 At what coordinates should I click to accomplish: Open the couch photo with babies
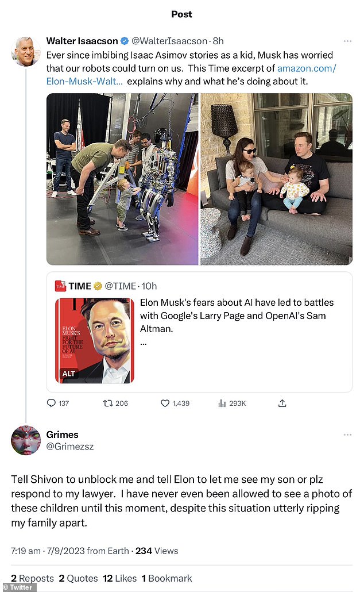pyautogui.click(x=276, y=179)
